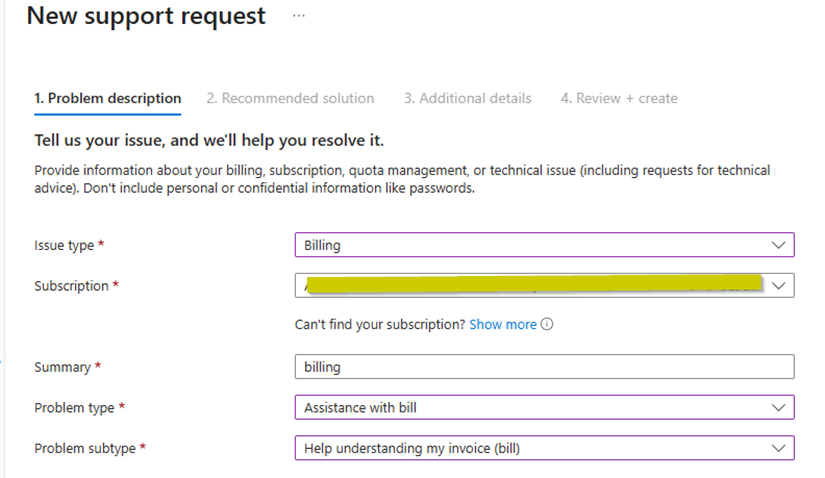Click the chevron arrow in Problem subtype field
Screen dimensions: 825x478
tap(779, 448)
